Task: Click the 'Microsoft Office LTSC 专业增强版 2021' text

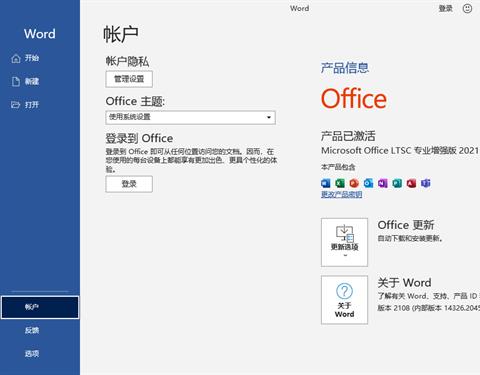Action: [x=400, y=151]
